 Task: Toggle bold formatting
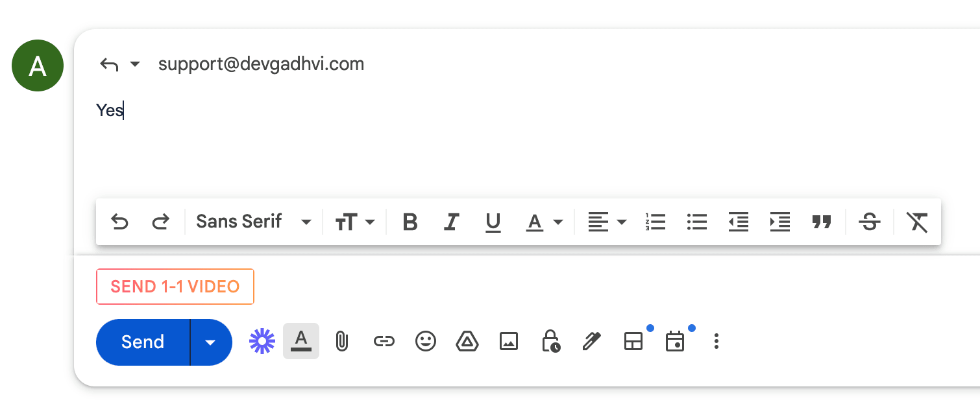click(410, 222)
